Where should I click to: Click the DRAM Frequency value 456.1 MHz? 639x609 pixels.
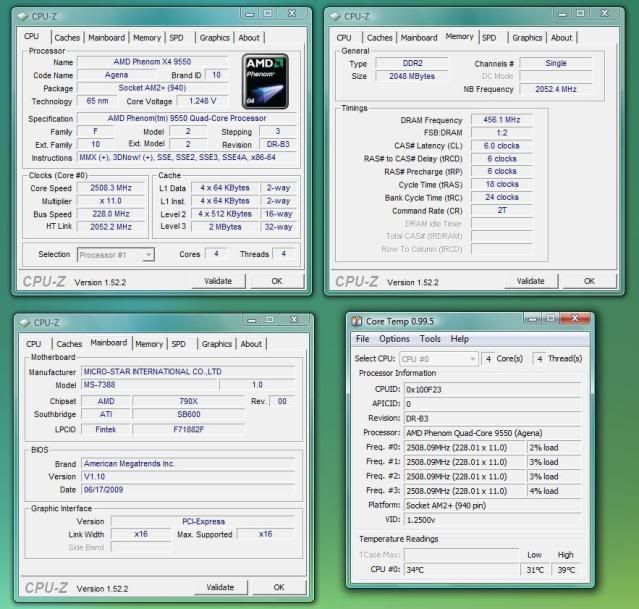point(502,120)
